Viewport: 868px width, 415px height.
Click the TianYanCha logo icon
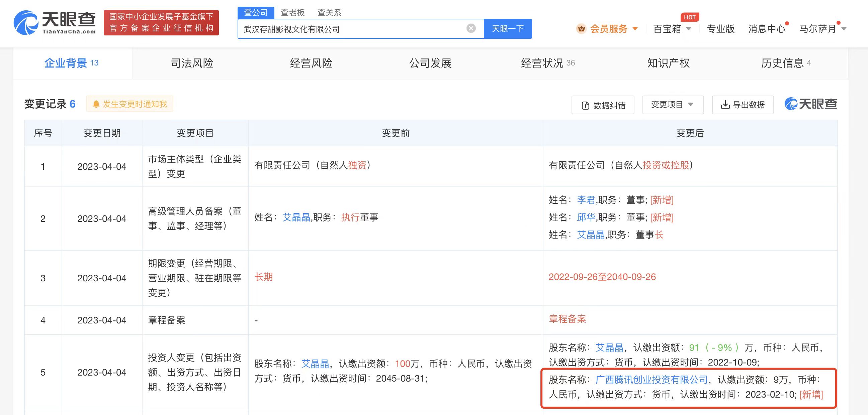point(26,23)
